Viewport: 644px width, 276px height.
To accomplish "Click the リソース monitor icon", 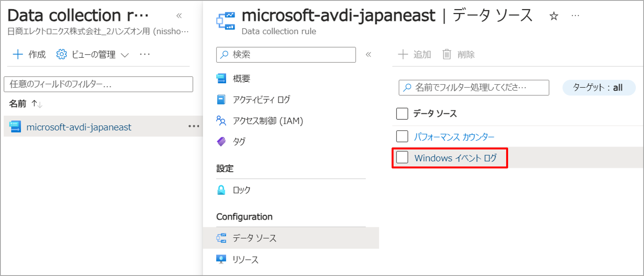I will point(221,259).
